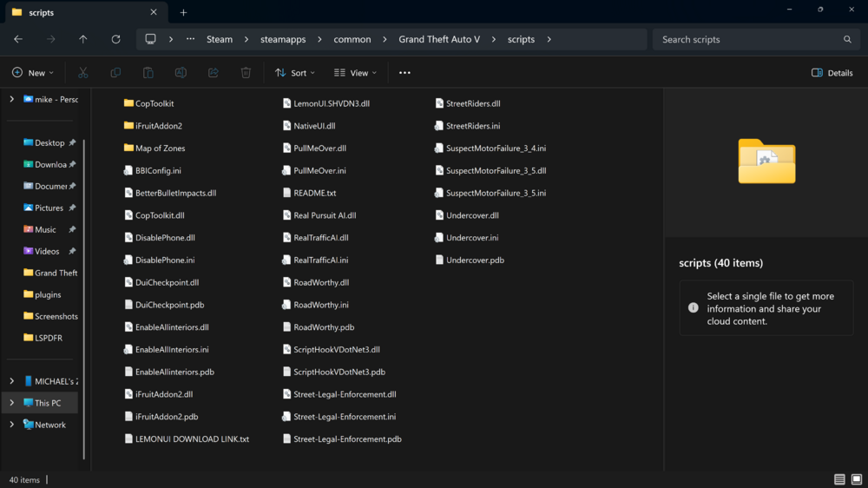Click the info icon in details pane
Screen dimensions: 868x488
pos(693,307)
